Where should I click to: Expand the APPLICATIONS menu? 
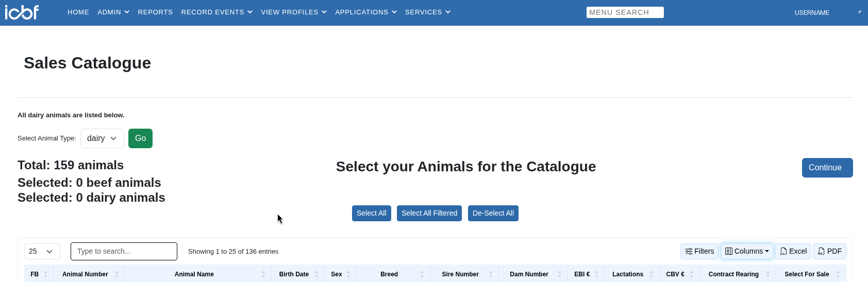tap(366, 12)
